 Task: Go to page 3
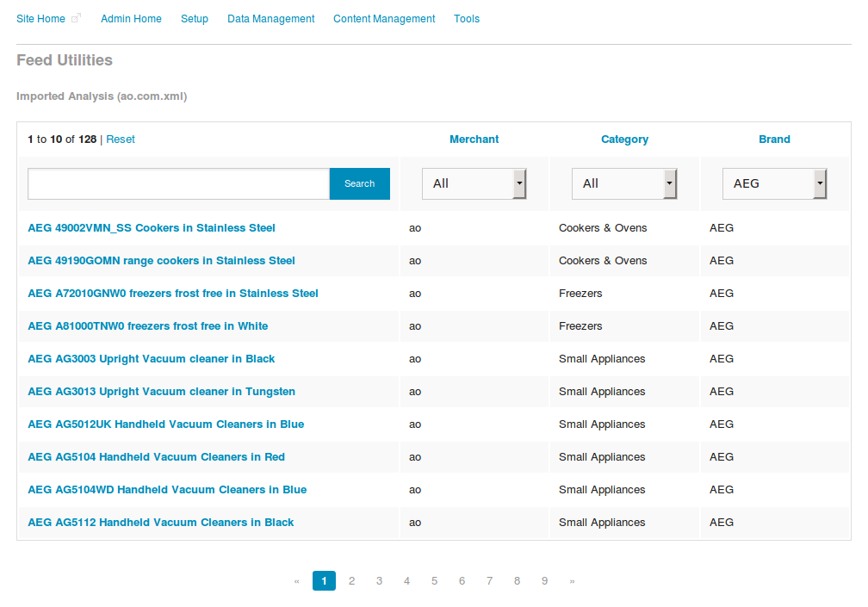(x=379, y=581)
